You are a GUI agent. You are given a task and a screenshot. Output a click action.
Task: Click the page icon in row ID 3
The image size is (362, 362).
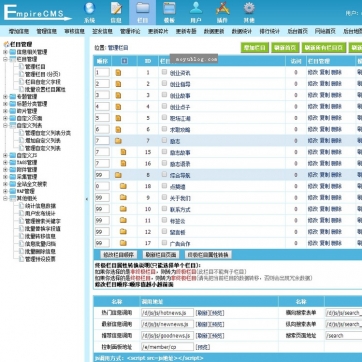[118, 95]
